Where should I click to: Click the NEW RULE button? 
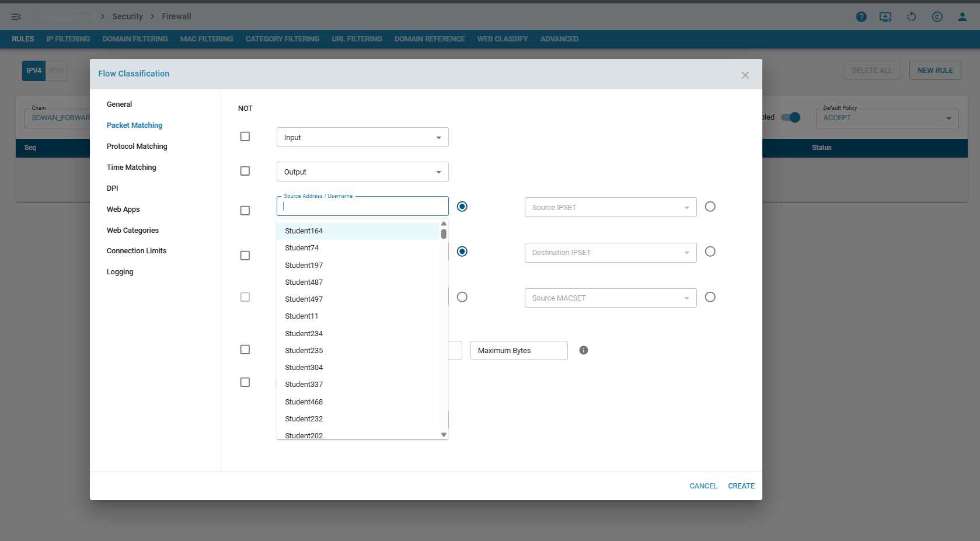935,71
